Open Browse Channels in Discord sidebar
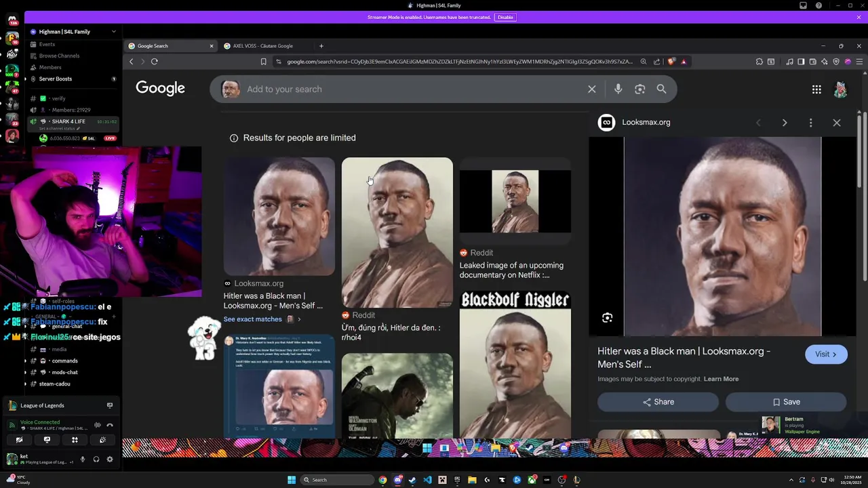 tap(59, 56)
